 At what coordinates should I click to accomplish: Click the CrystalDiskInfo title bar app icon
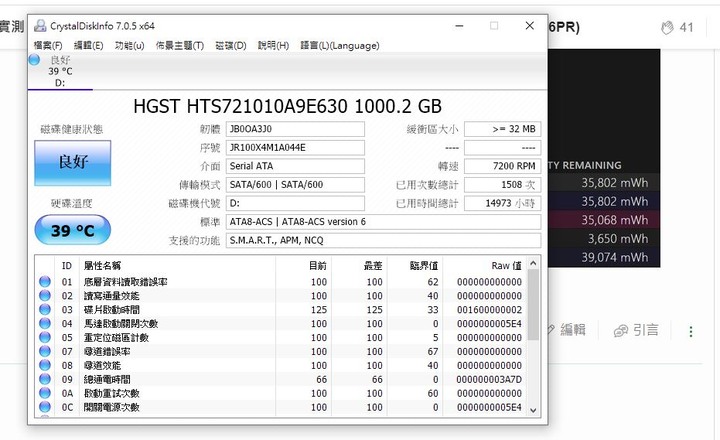pos(40,26)
